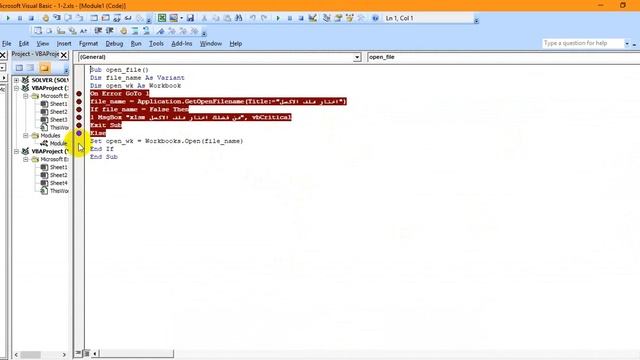Image resolution: width=640 pixels, height=360 pixels.
Task: Click the Format menu
Action: pos(89,44)
